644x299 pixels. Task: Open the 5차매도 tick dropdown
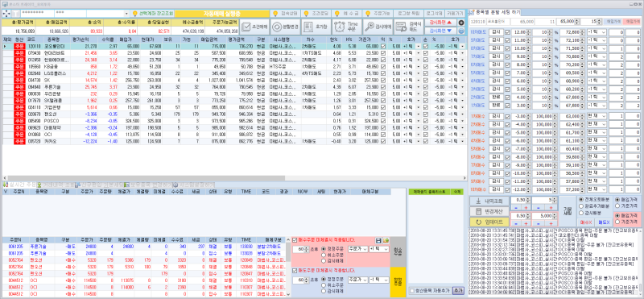coord(597,73)
